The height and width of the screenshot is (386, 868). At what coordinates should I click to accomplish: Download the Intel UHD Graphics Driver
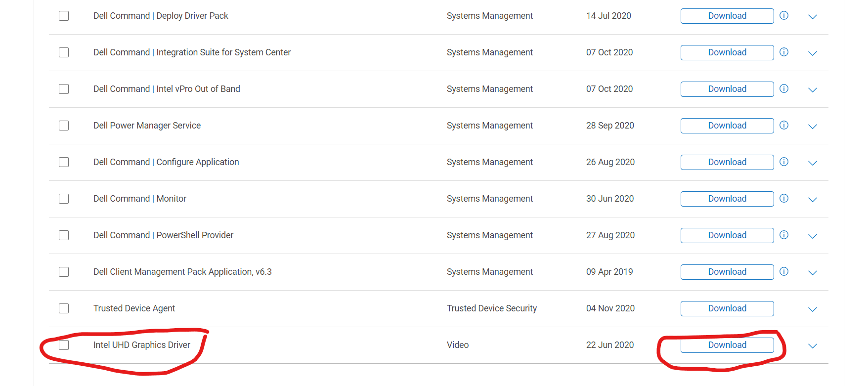pyautogui.click(x=727, y=344)
